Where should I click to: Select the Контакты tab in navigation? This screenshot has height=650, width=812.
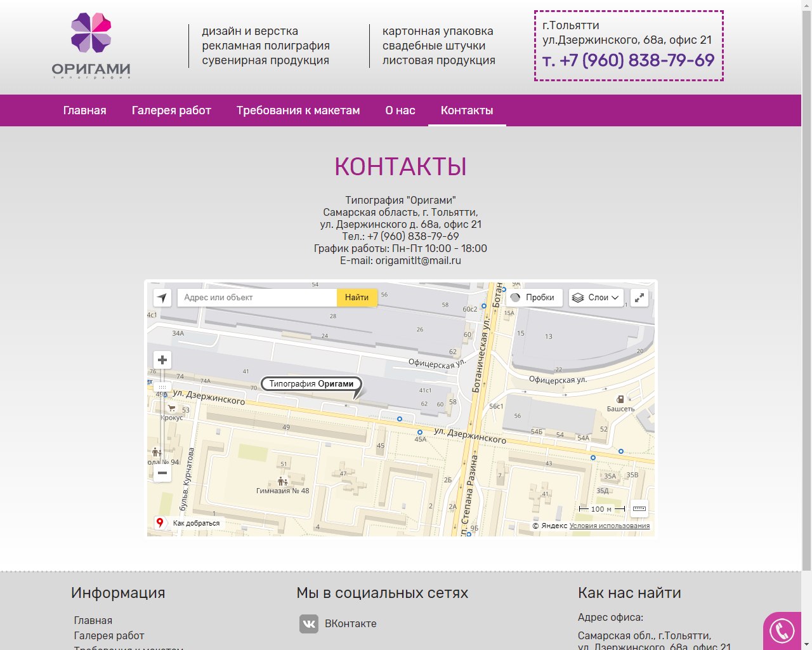pos(467,110)
